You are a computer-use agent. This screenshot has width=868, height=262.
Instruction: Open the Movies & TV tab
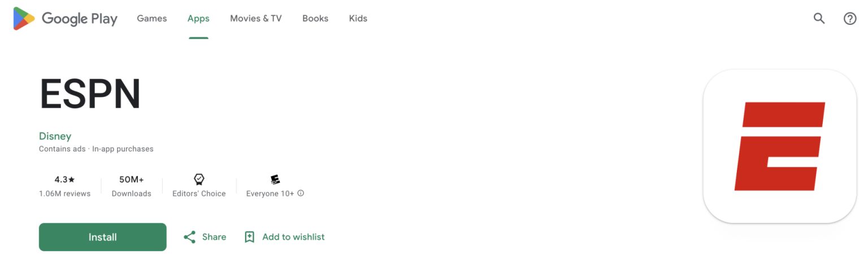(255, 19)
